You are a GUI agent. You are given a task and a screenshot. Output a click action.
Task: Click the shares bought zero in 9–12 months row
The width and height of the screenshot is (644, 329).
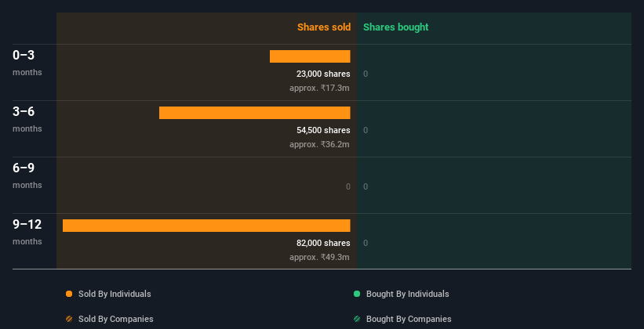pyautogui.click(x=366, y=244)
